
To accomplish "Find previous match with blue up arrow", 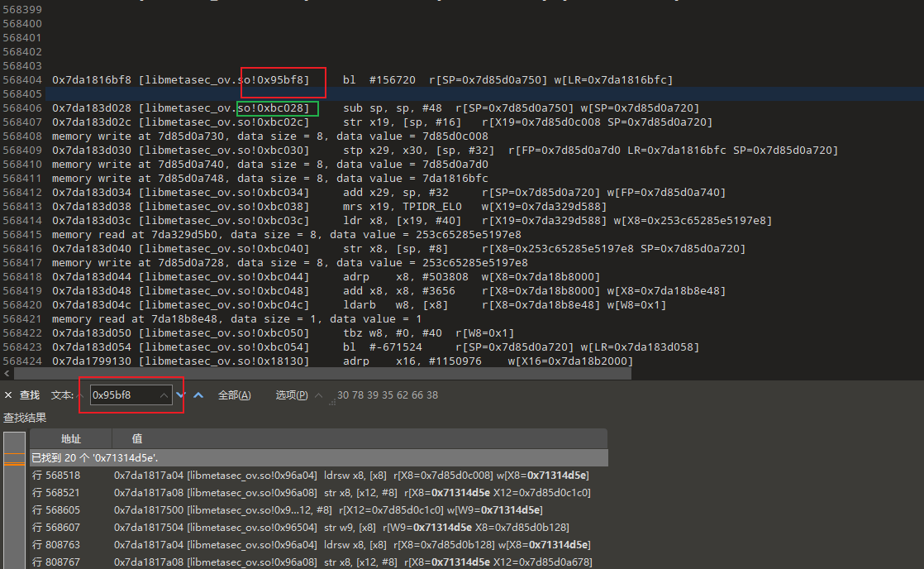I will [x=198, y=395].
